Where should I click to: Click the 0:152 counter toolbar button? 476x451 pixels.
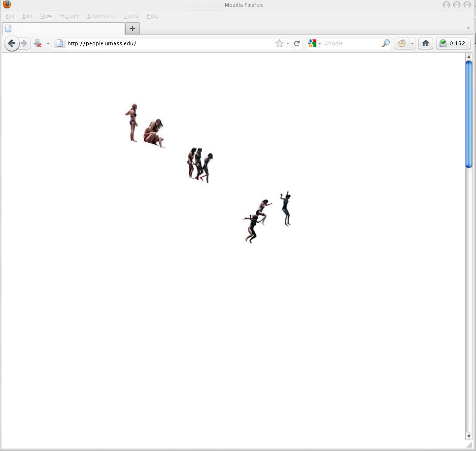(453, 44)
